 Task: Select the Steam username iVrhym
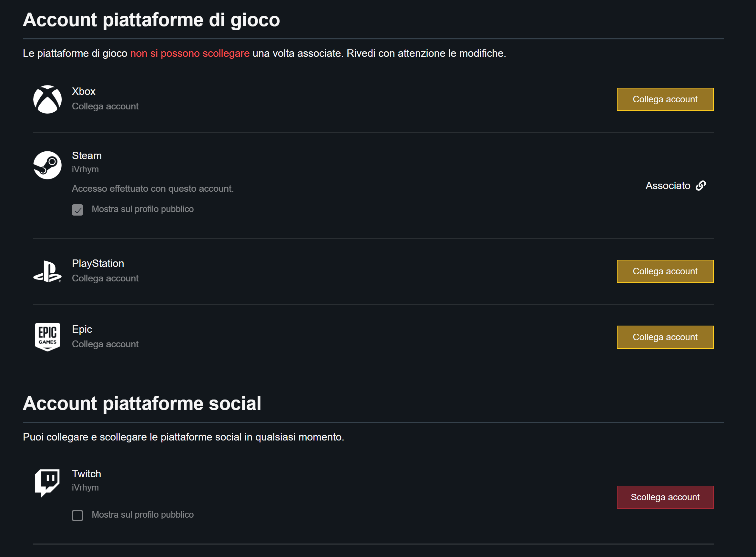[x=85, y=169]
